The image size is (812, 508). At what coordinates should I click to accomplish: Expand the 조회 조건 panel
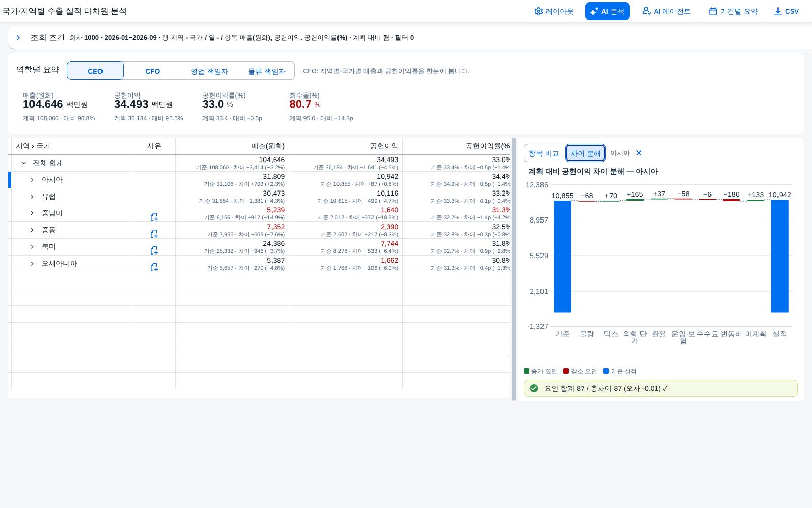18,38
